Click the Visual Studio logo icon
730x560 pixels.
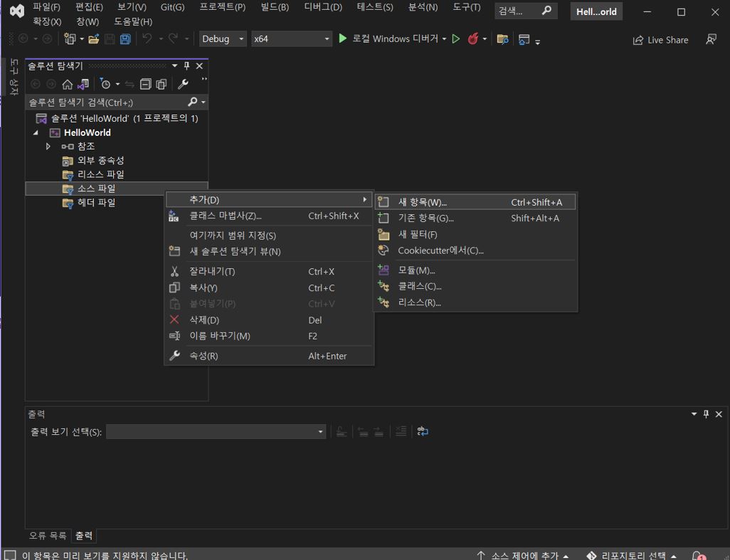tap(17, 11)
